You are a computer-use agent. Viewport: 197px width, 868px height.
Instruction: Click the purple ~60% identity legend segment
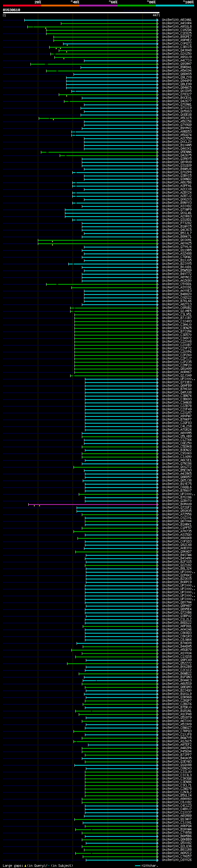coord(98,6)
